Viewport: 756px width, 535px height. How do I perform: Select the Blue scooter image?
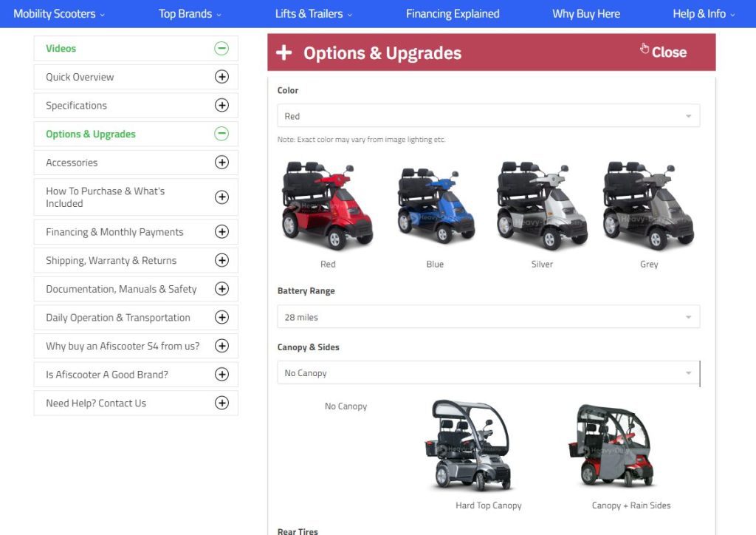(436, 206)
